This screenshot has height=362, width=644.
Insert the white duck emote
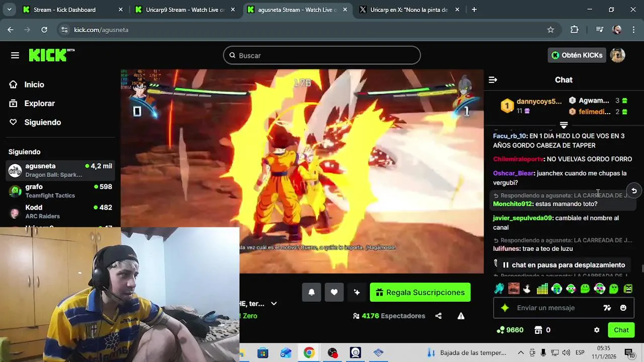pyautogui.click(x=527, y=289)
